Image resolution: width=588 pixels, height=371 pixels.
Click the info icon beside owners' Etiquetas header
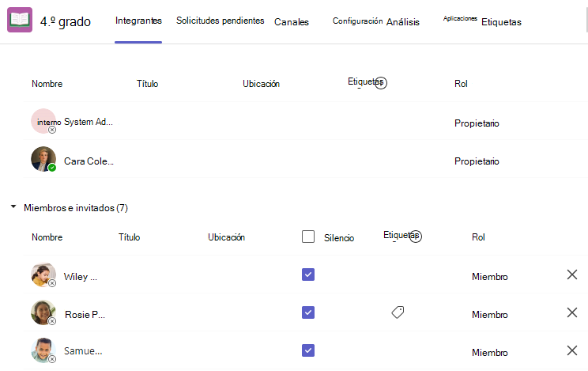pos(381,82)
